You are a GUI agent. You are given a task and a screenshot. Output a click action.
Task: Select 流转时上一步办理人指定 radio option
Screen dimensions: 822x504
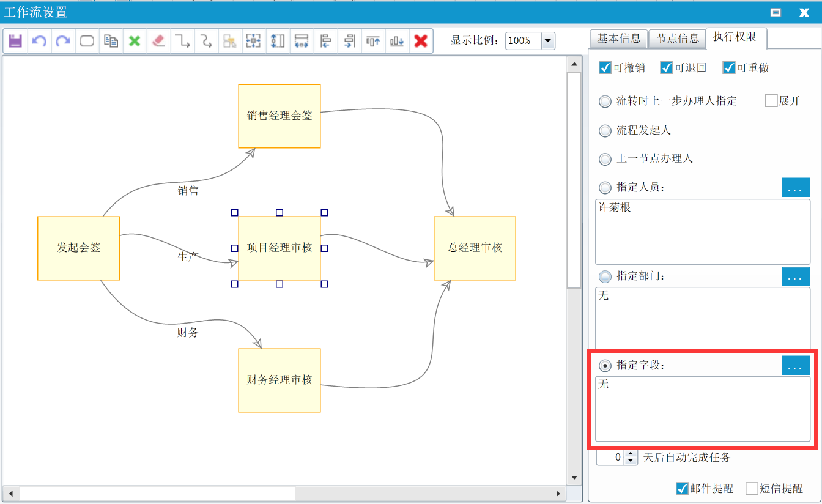[605, 102]
